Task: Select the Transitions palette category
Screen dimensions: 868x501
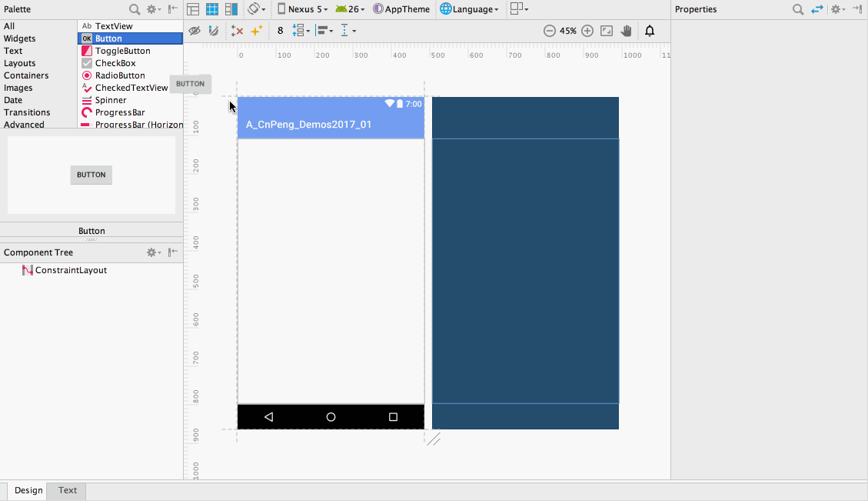Action: [x=27, y=112]
